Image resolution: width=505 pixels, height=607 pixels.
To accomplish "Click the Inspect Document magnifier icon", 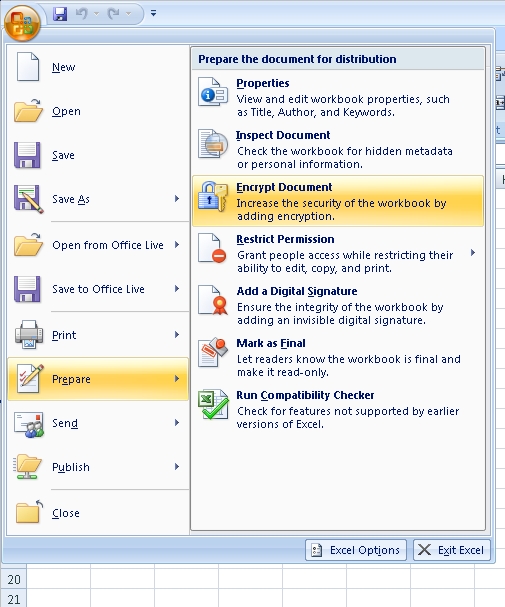I will pos(212,144).
